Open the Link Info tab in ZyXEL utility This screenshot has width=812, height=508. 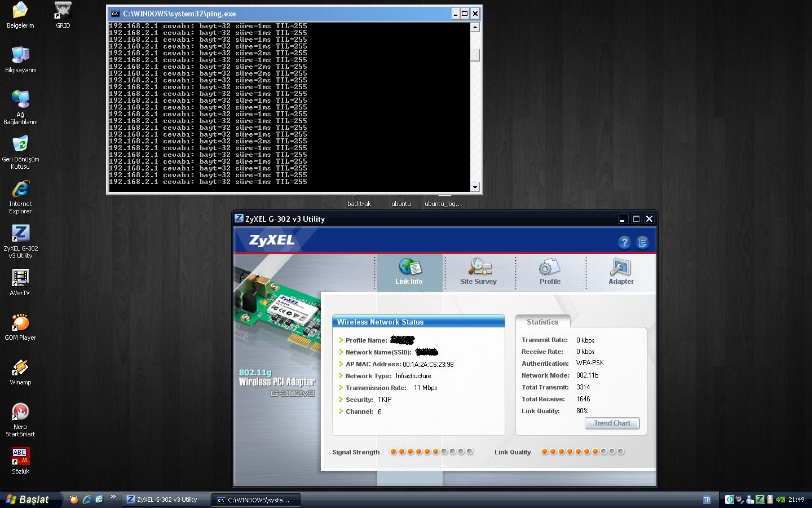[x=409, y=271]
